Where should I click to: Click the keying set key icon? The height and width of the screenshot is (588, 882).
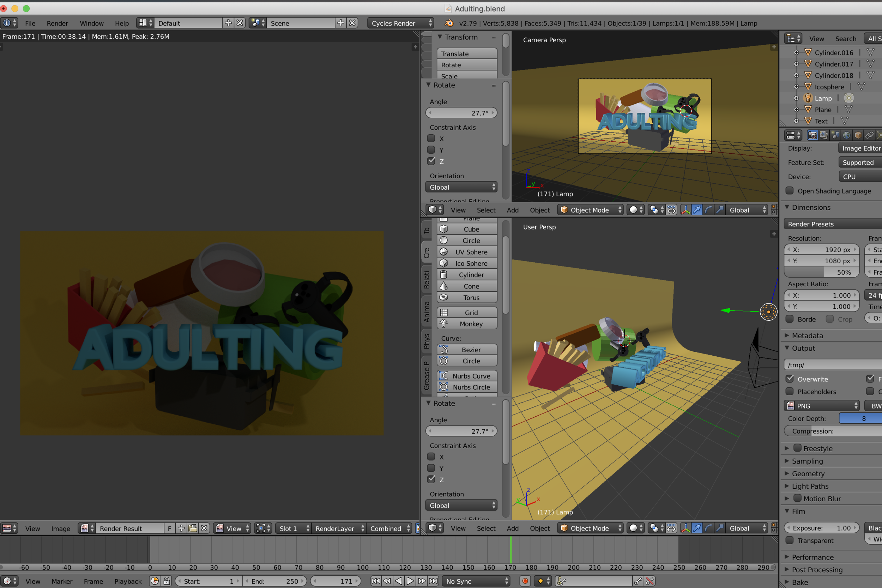[561, 581]
